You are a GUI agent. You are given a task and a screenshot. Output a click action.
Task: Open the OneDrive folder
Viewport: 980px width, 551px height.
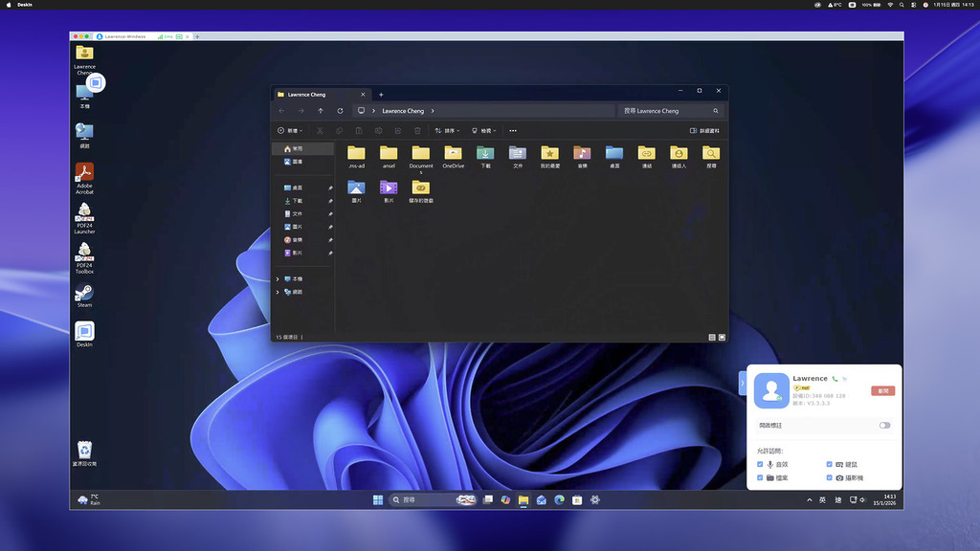453,153
